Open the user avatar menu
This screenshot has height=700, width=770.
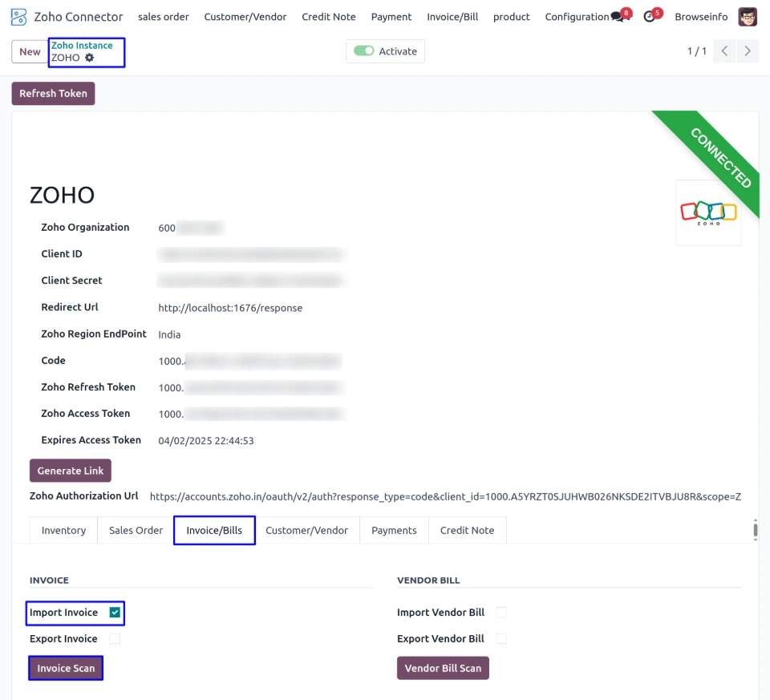pos(748,17)
